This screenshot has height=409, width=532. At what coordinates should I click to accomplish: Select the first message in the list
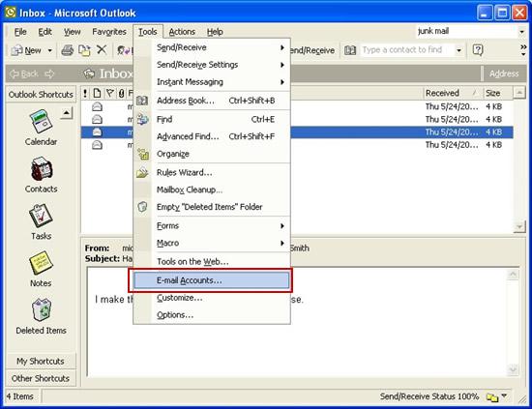(297, 106)
